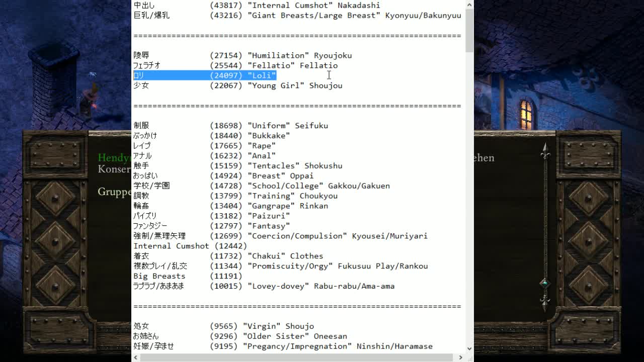Grab the vertical scrollbar thumb
This screenshot has width=644, height=362.
[469, 30]
